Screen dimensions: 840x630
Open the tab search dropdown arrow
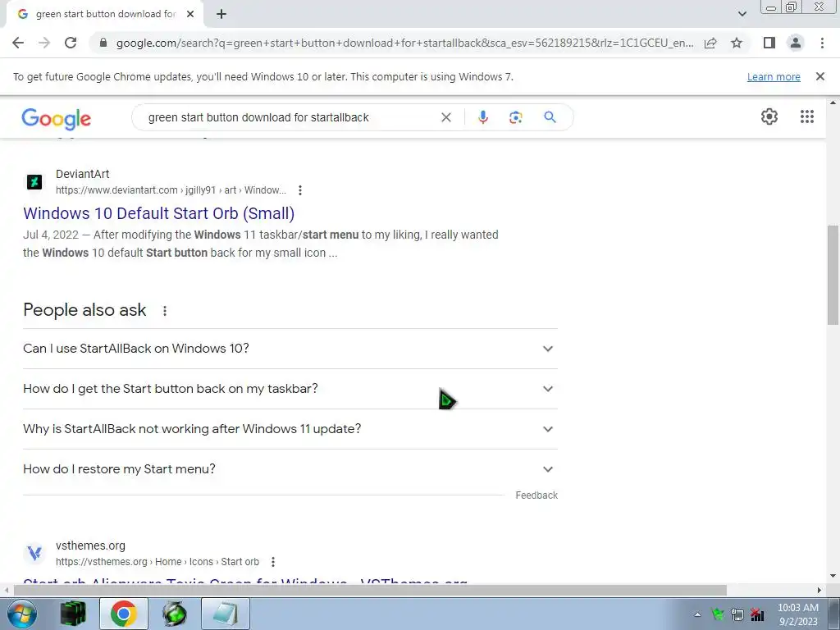click(742, 14)
